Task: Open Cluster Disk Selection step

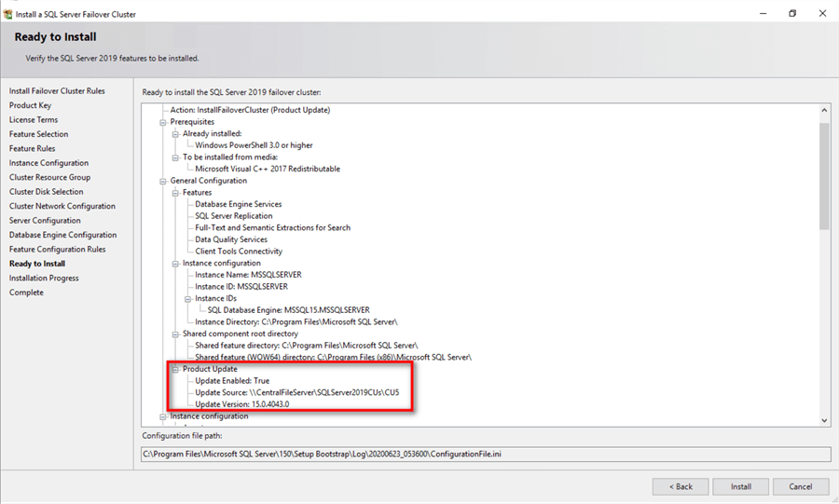Action: (46, 192)
